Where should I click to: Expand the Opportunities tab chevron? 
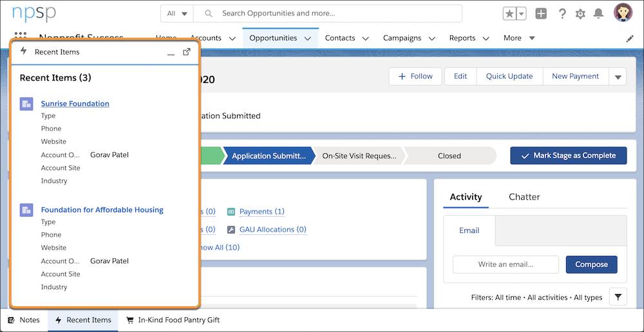(308, 39)
